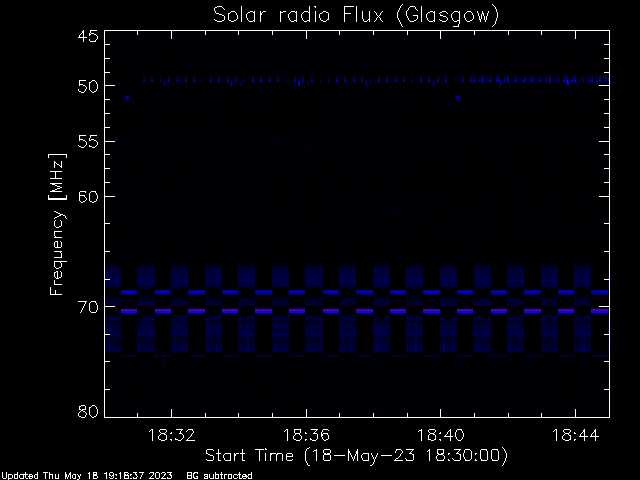Image resolution: width=640 pixels, height=480 pixels.
Task: Click the Frequency [MHz] vertical axis title
Action: (x=57, y=224)
